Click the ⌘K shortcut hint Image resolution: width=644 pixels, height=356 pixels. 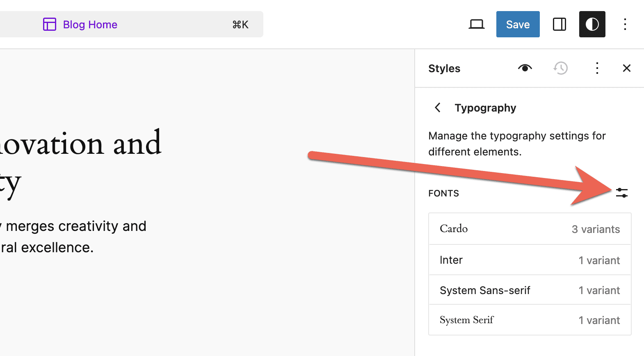(240, 25)
